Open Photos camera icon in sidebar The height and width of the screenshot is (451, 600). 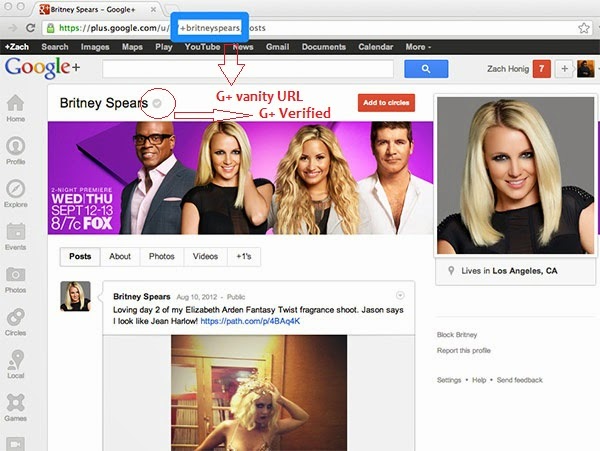click(15, 279)
